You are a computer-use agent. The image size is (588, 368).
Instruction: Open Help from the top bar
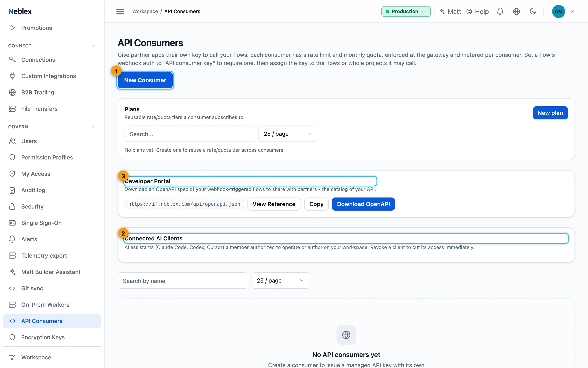478,11
